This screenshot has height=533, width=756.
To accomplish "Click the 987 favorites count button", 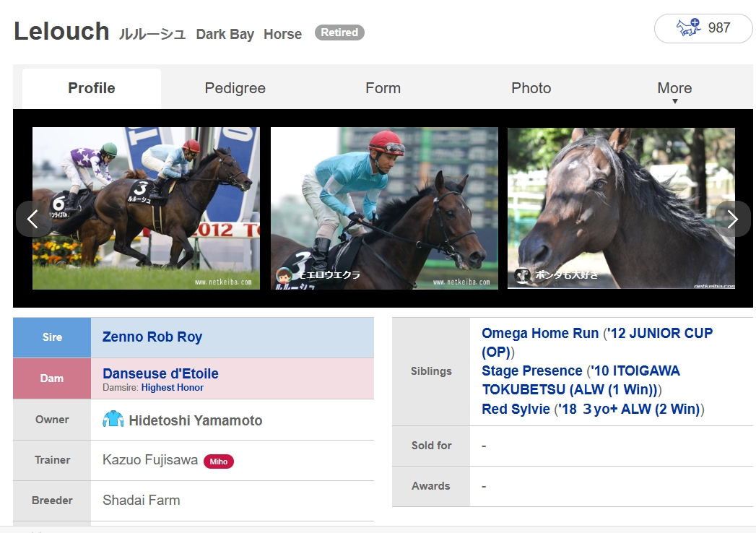I will click(703, 28).
